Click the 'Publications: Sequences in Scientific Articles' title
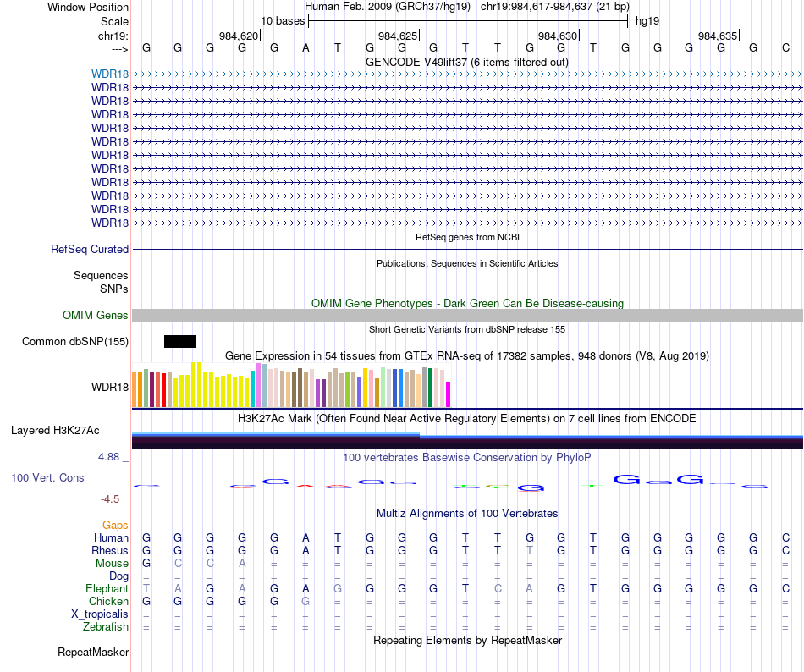Screen dimensions: 804x672 tap(467, 263)
